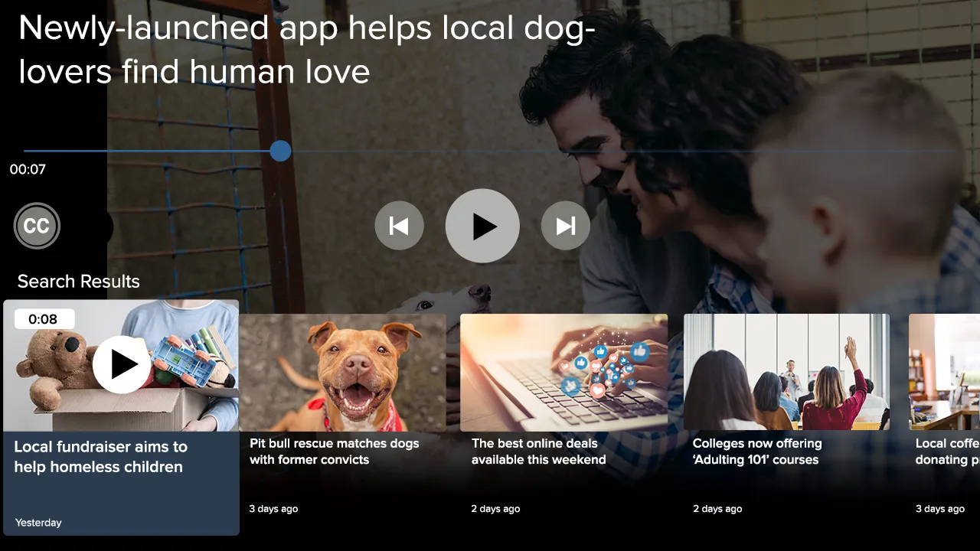Click the blue progress bar scrubber handle
Image resolution: width=980 pixels, height=551 pixels.
(x=281, y=151)
